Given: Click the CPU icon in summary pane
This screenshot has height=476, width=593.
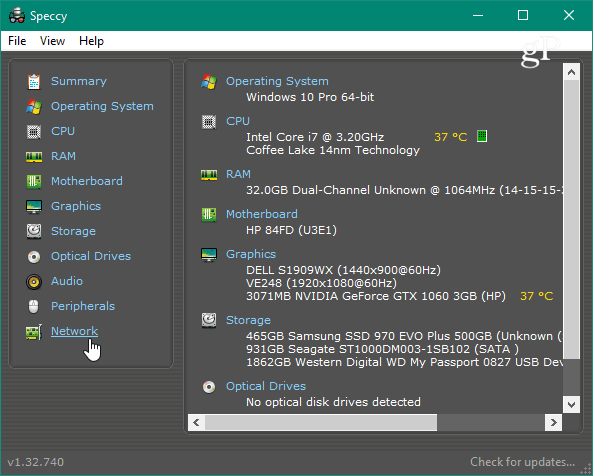Looking at the screenshot, I should [x=209, y=122].
